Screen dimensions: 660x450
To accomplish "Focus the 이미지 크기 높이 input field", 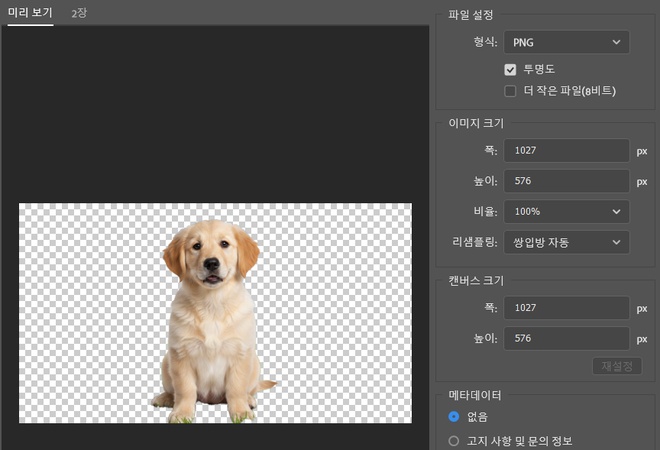I will coord(565,181).
